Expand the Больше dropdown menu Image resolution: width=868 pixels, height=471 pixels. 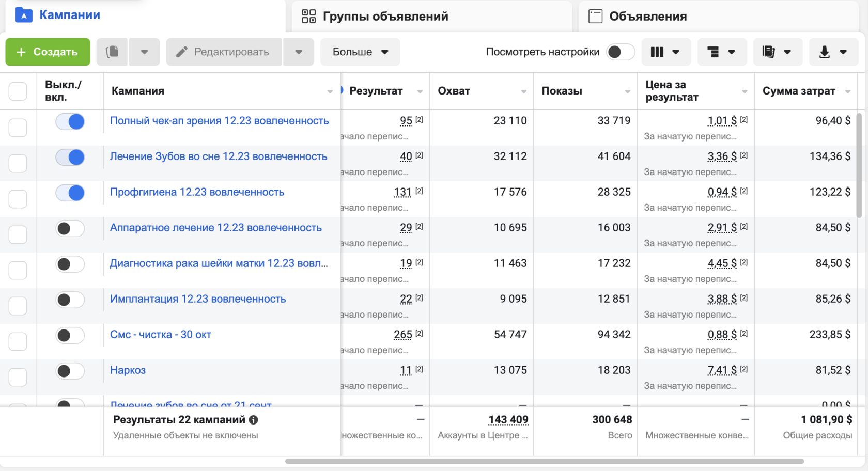coord(360,52)
